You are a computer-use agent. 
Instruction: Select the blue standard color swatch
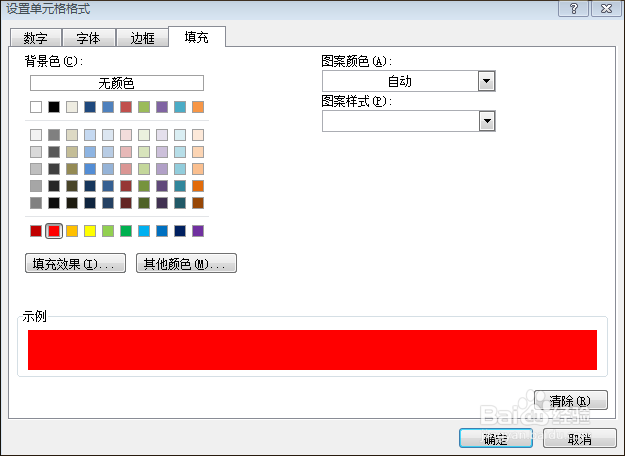tap(162, 231)
